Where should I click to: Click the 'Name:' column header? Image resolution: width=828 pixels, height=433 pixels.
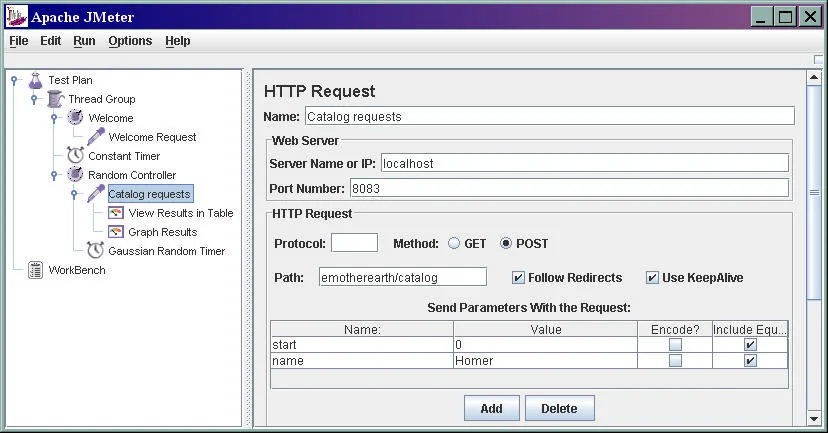pyautogui.click(x=362, y=330)
